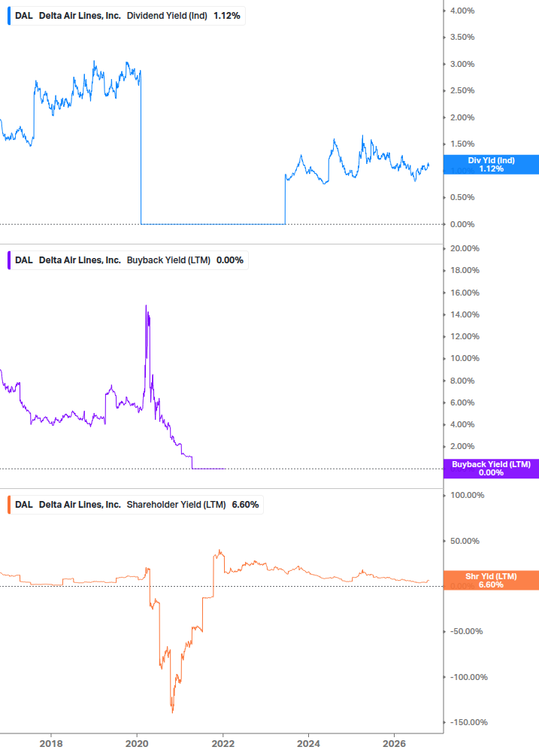Click the 6.00% tick on the buyback yield axis
Viewport: 539px width, 756px height.
pos(462,402)
